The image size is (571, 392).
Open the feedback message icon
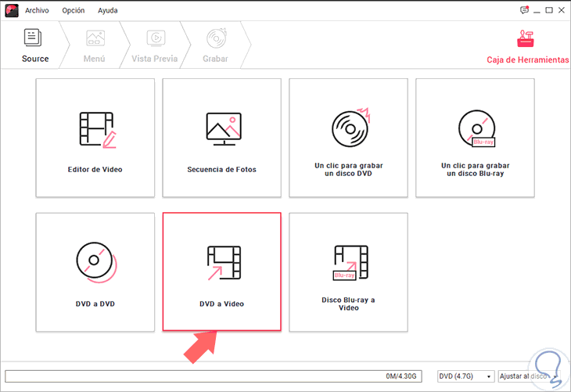pyautogui.click(x=524, y=10)
